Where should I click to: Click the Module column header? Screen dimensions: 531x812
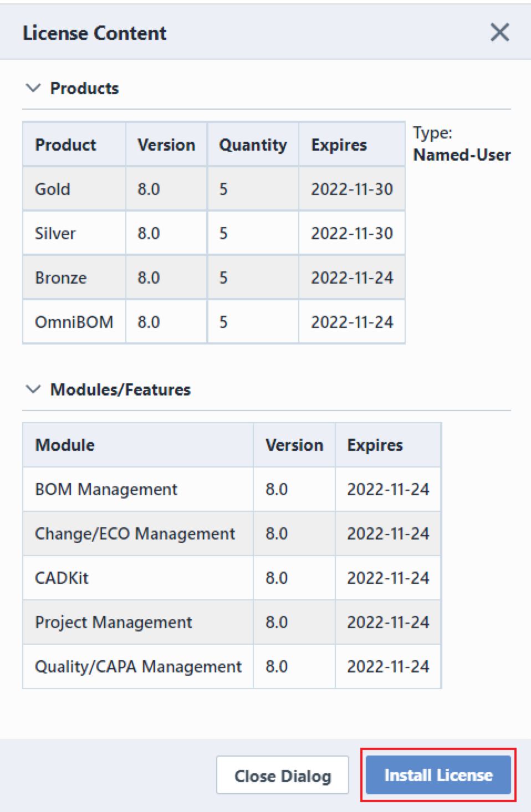(x=138, y=445)
